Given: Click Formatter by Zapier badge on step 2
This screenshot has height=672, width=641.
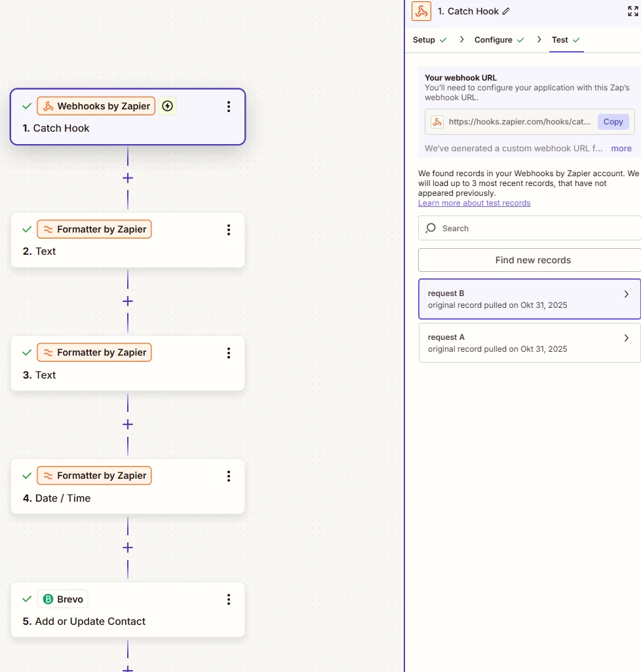Looking at the screenshot, I should [x=94, y=229].
